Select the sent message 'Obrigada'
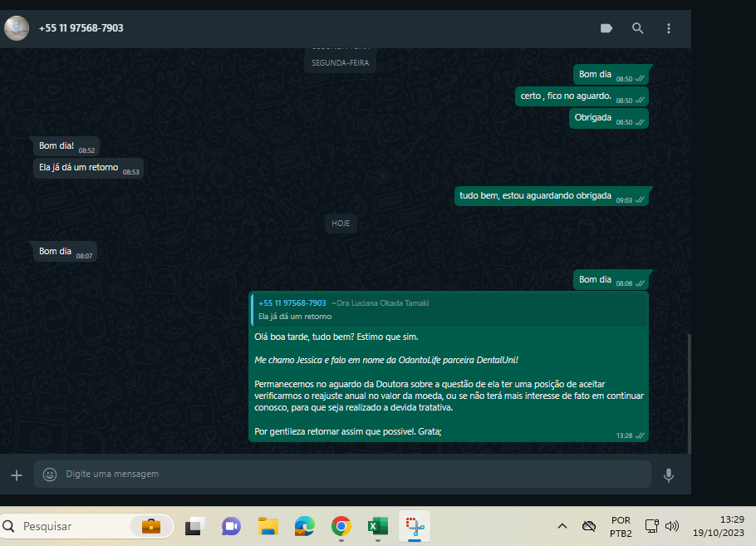 (x=608, y=118)
